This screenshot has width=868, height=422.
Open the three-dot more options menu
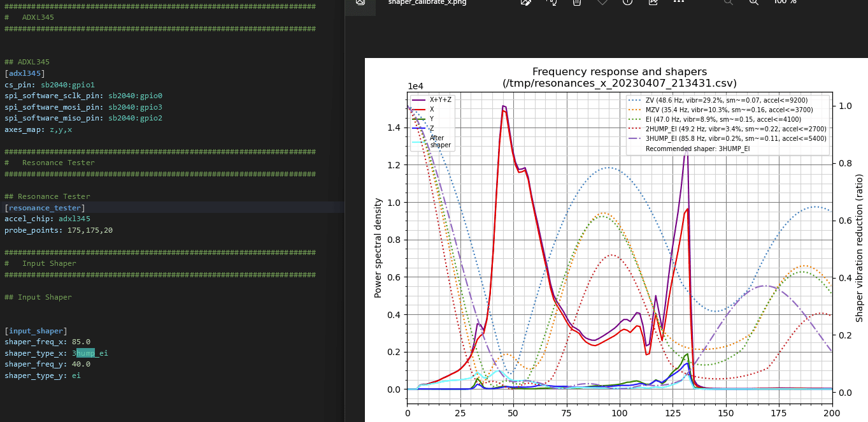pos(679,2)
